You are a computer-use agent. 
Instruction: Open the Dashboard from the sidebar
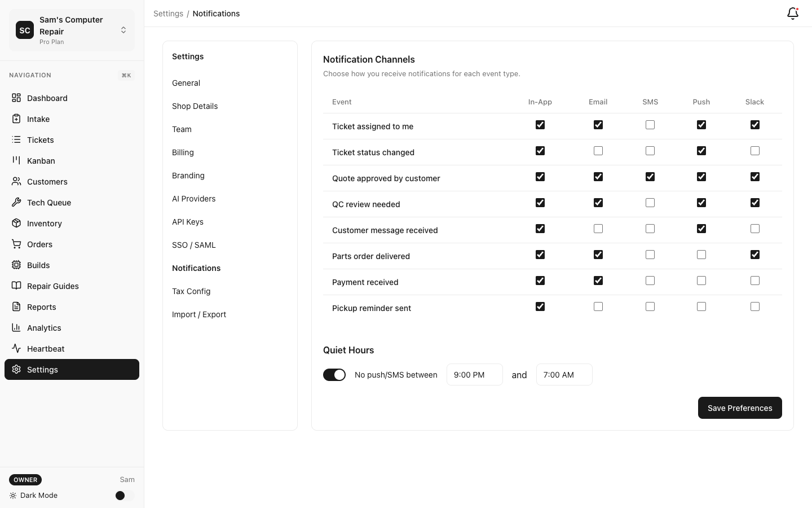(17, 98)
